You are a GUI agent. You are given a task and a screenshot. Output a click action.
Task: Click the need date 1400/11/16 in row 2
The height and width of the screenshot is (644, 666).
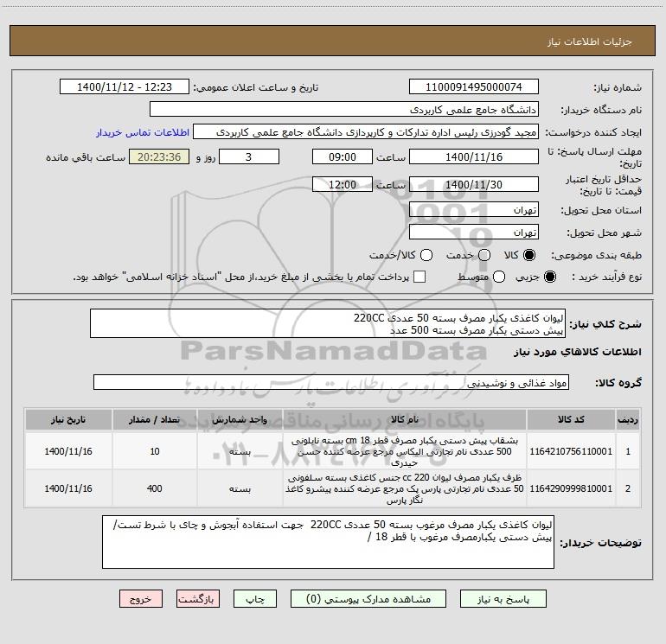pos(68,488)
